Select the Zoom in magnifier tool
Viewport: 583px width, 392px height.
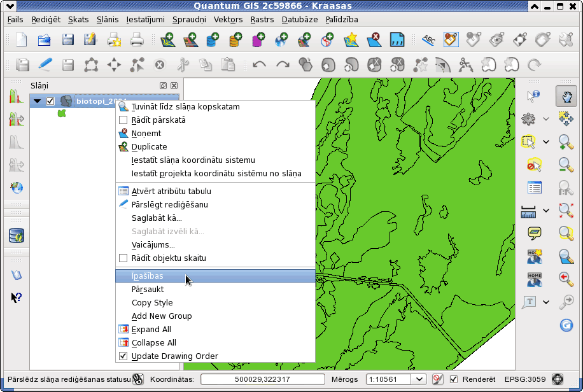click(566, 142)
